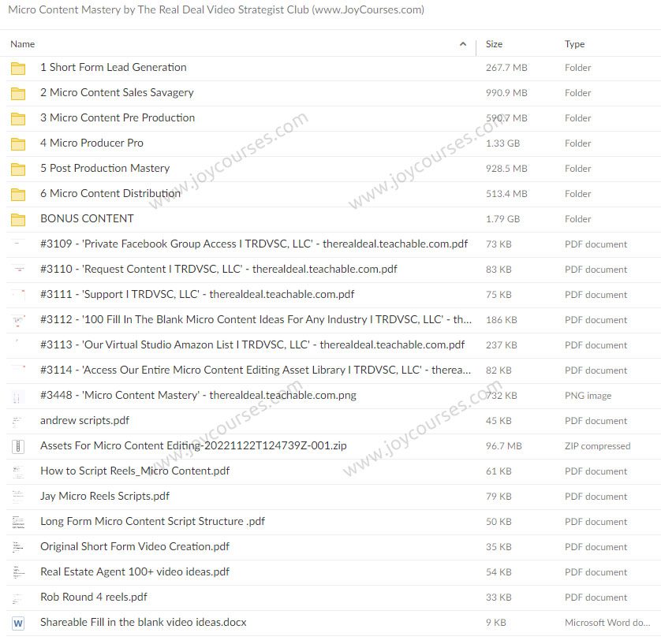This screenshot has width=661, height=644.
Task: Select the PDF thumbnail for Original Short Form Video Creation
Action: coord(18,548)
